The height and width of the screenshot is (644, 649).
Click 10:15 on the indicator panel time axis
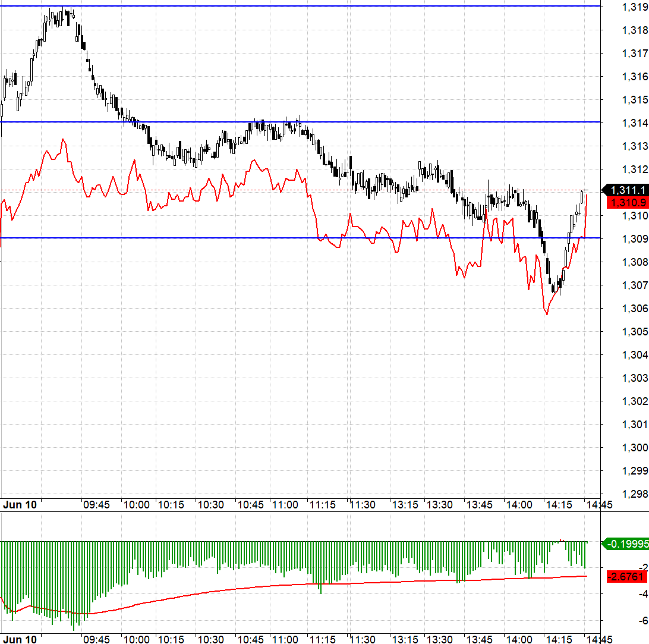click(171, 639)
